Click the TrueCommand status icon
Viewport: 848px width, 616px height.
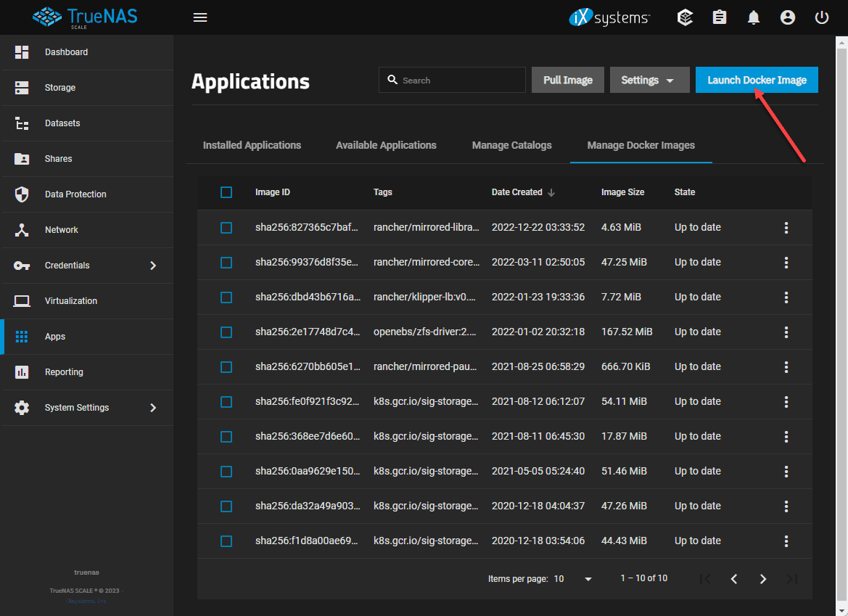coord(685,17)
